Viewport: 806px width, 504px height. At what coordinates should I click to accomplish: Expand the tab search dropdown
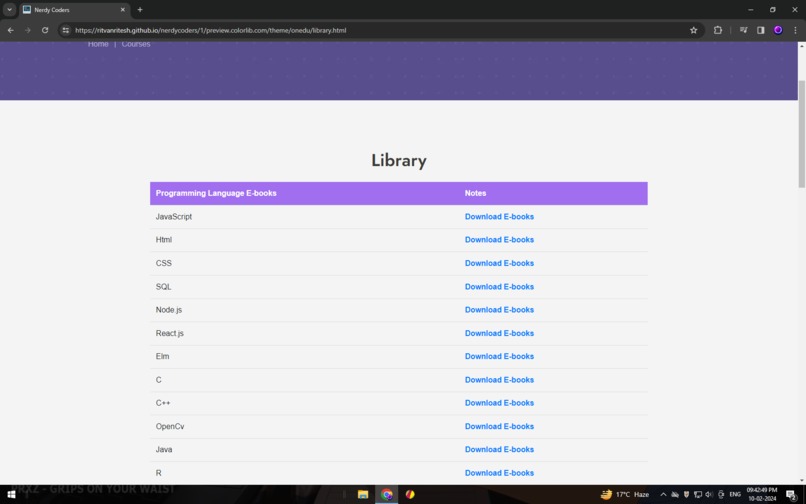point(9,10)
